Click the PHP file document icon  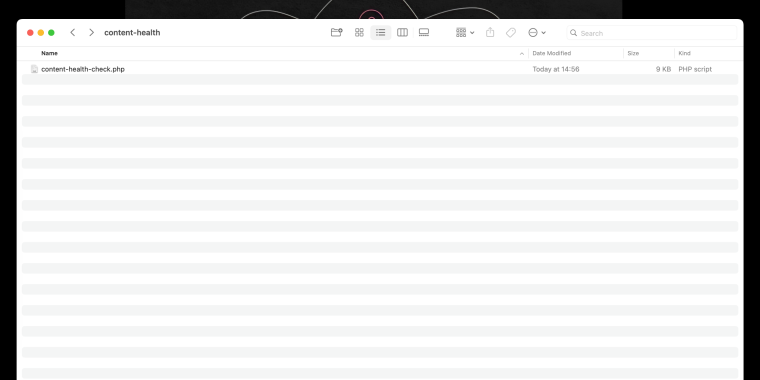[x=34, y=69]
